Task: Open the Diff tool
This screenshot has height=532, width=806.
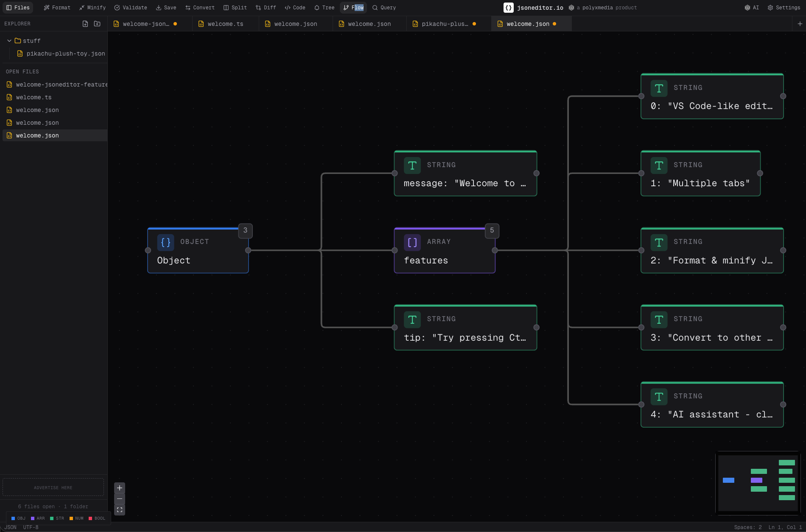Action: tap(266, 7)
